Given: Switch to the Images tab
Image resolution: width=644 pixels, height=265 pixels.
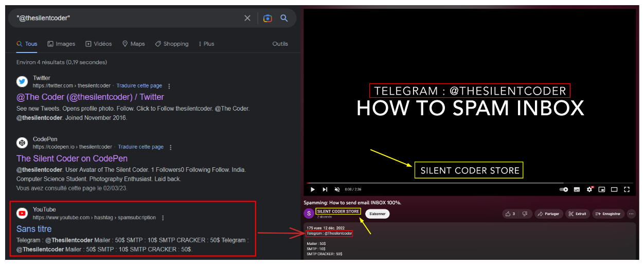Looking at the screenshot, I should coord(61,44).
